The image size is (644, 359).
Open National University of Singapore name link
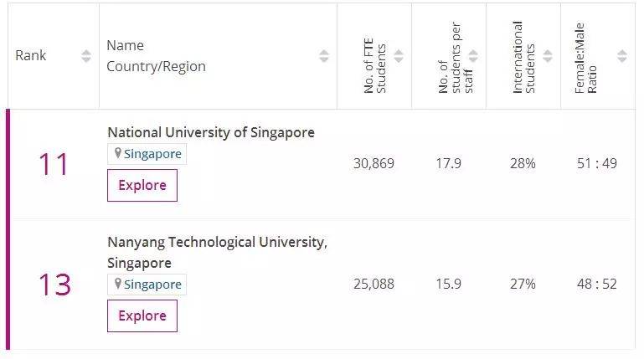[x=211, y=132]
